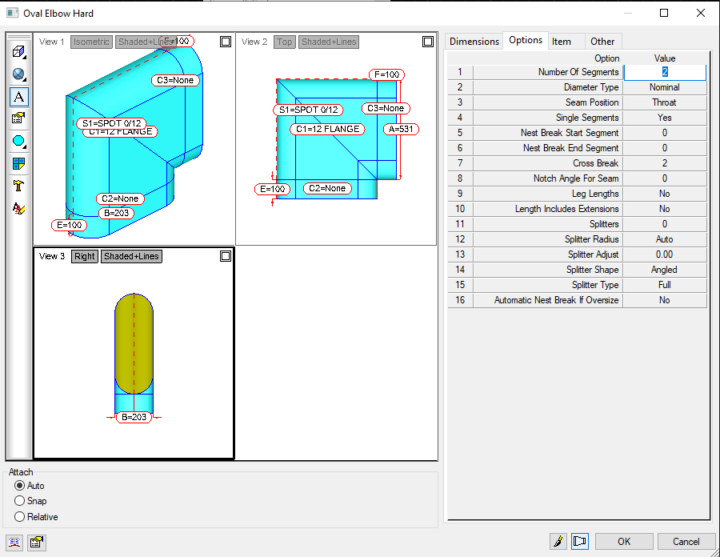Click the pen icon beside the OK button
This screenshot has width=720, height=557.
click(555, 541)
